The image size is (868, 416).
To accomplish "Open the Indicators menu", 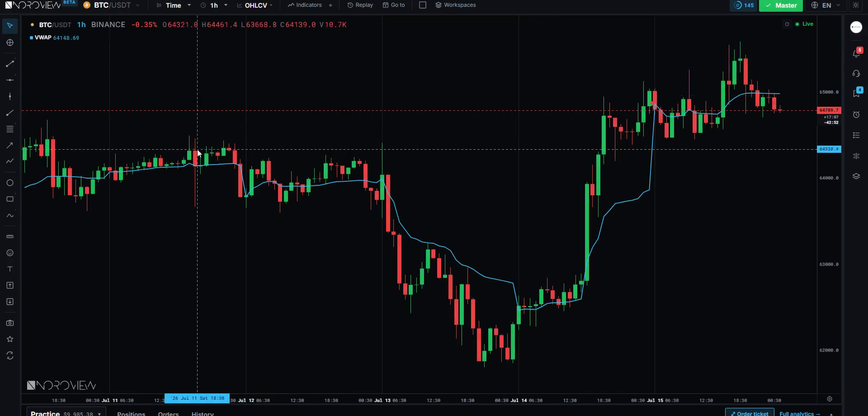I will 305,5.
